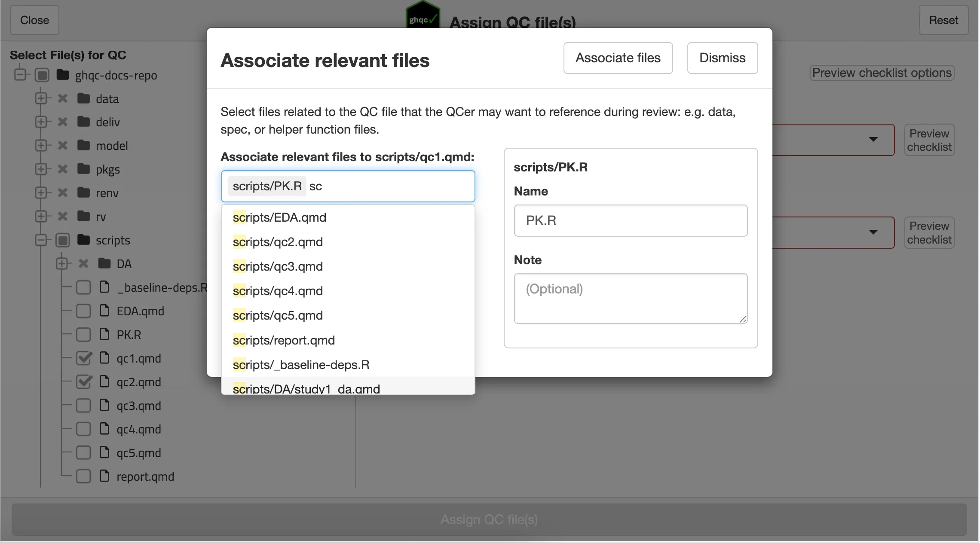980x543 pixels.
Task: Check the EDA.qmd checkbox
Action: [83, 311]
